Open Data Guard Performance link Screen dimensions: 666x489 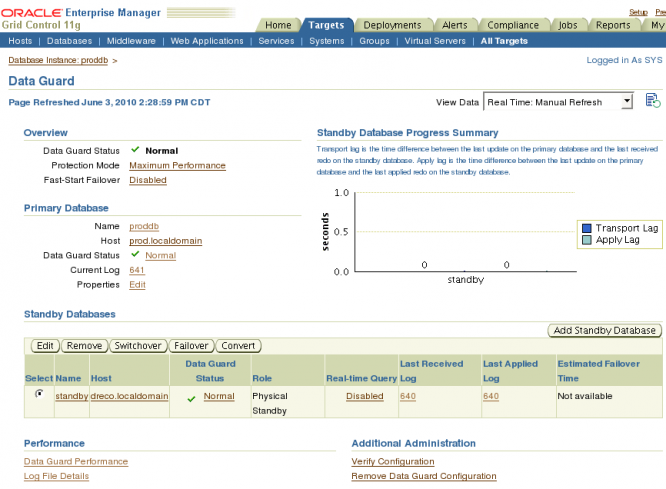pyautogui.click(x=76, y=461)
